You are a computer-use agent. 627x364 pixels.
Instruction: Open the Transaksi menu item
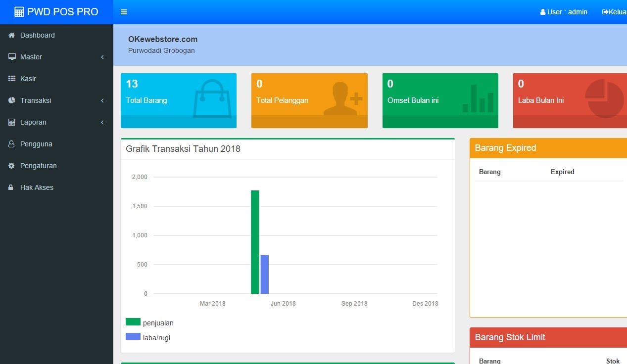pyautogui.click(x=56, y=100)
